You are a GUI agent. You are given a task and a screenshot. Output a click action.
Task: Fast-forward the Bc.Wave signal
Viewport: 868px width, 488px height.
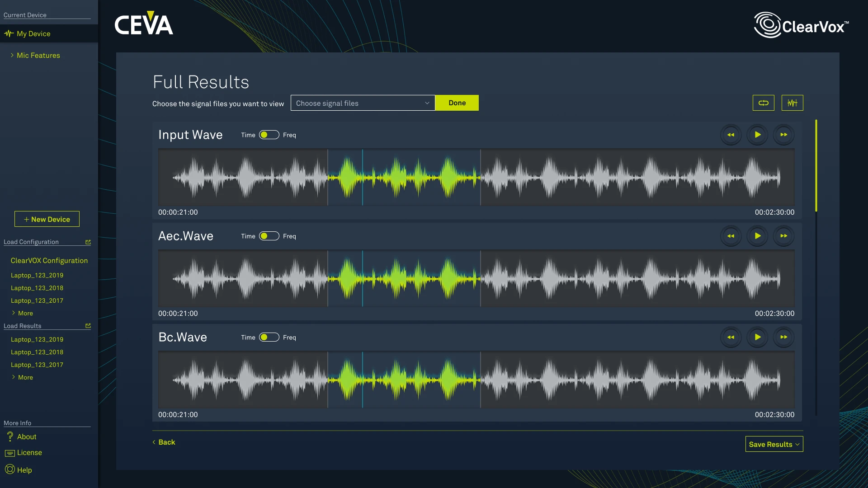[x=783, y=337]
